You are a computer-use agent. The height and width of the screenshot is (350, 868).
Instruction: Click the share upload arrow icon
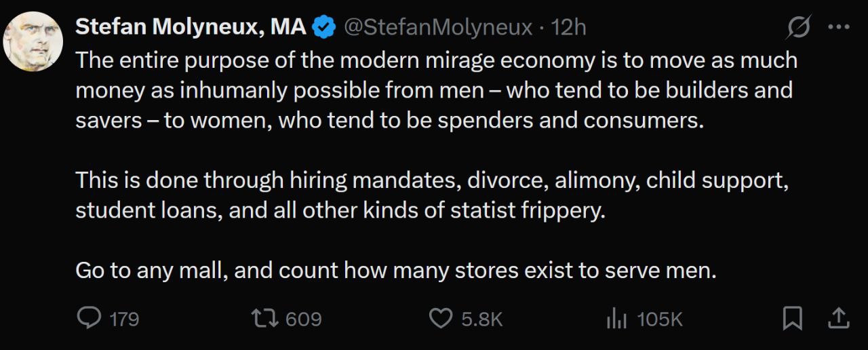837,318
